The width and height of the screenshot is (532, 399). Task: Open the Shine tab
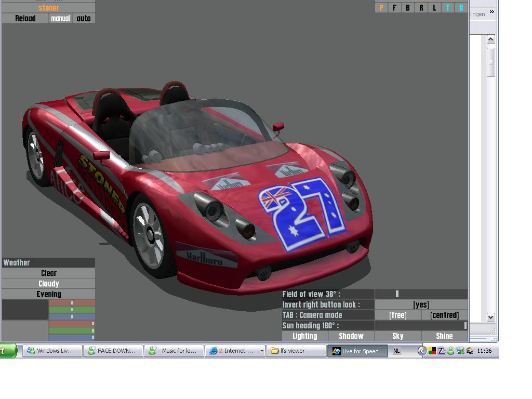[445, 336]
